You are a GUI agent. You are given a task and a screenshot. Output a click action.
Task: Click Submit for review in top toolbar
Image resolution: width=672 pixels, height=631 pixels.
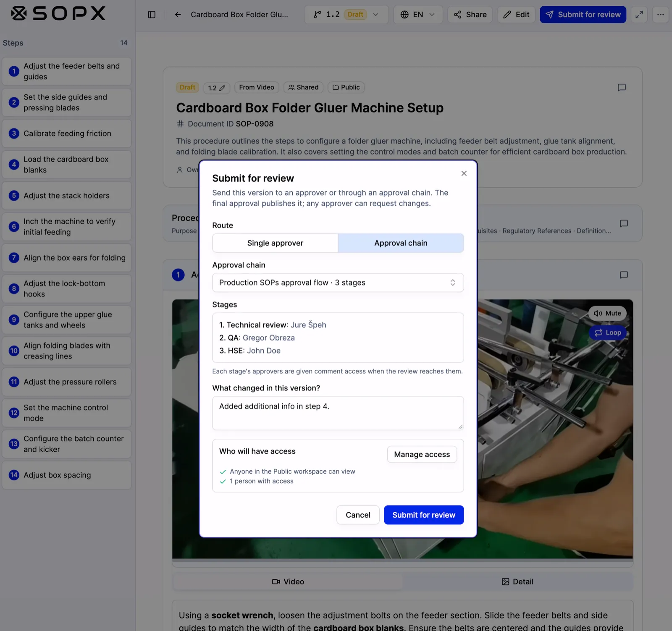point(583,15)
